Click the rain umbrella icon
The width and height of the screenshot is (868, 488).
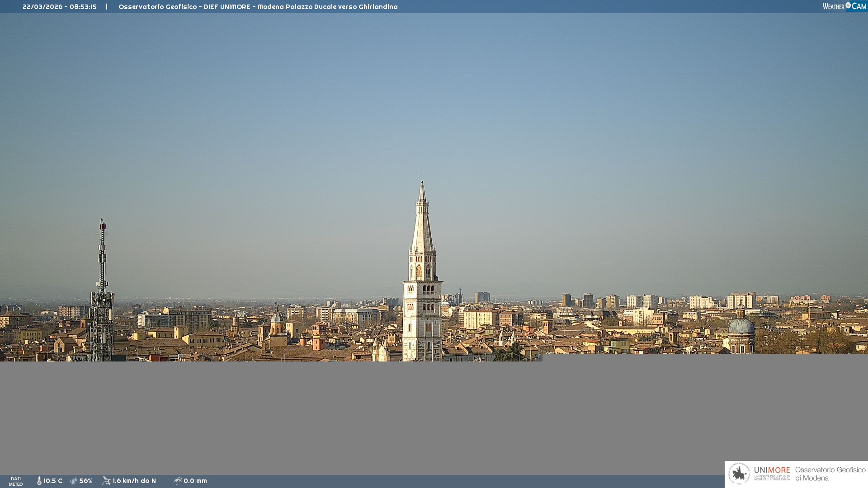click(178, 481)
